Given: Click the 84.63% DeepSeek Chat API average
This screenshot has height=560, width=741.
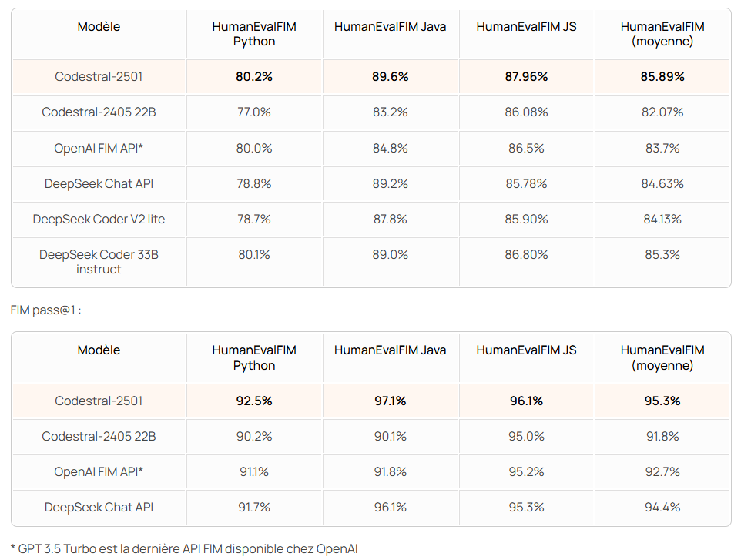Looking at the screenshot, I should (662, 184).
